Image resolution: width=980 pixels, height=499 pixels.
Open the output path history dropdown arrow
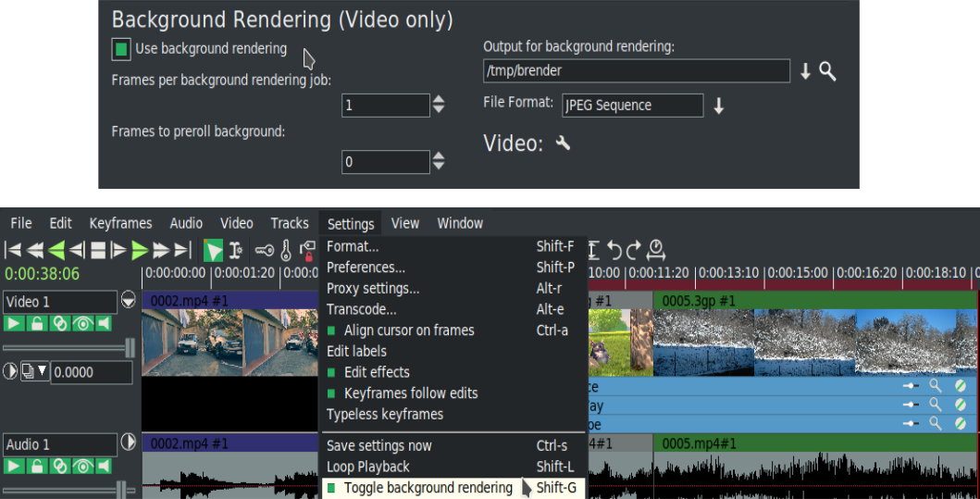point(805,71)
